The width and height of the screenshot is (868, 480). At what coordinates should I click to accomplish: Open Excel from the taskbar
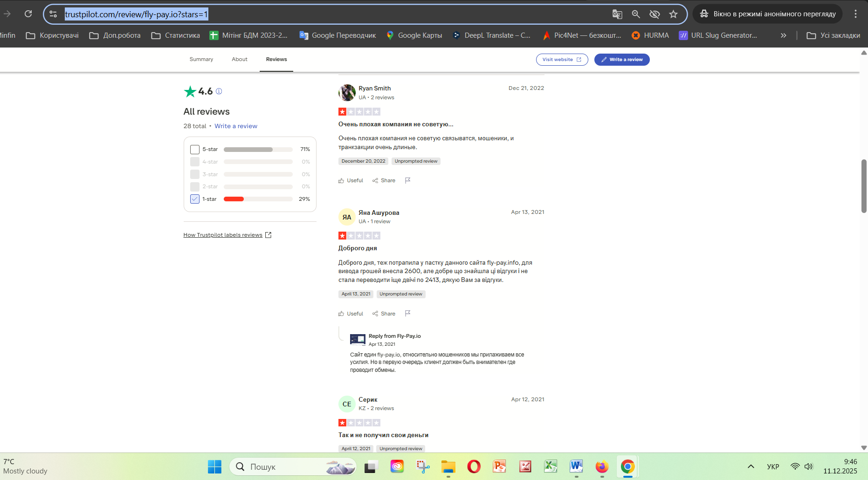(x=551, y=466)
